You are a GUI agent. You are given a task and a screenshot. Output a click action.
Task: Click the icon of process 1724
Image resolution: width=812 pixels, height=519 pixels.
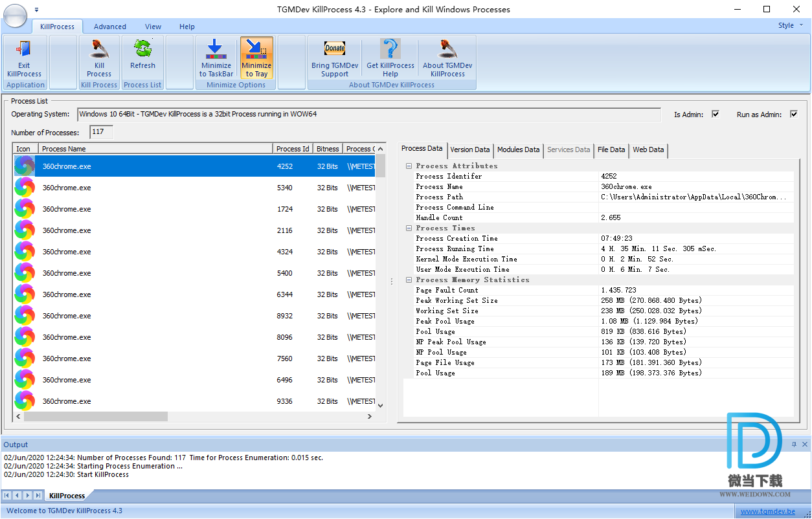[x=25, y=209]
